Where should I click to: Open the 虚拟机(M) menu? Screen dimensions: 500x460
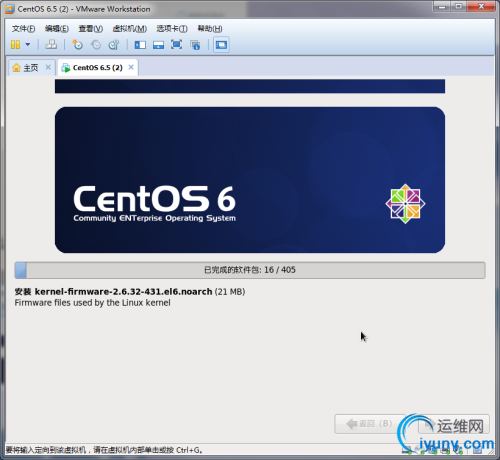[130, 29]
